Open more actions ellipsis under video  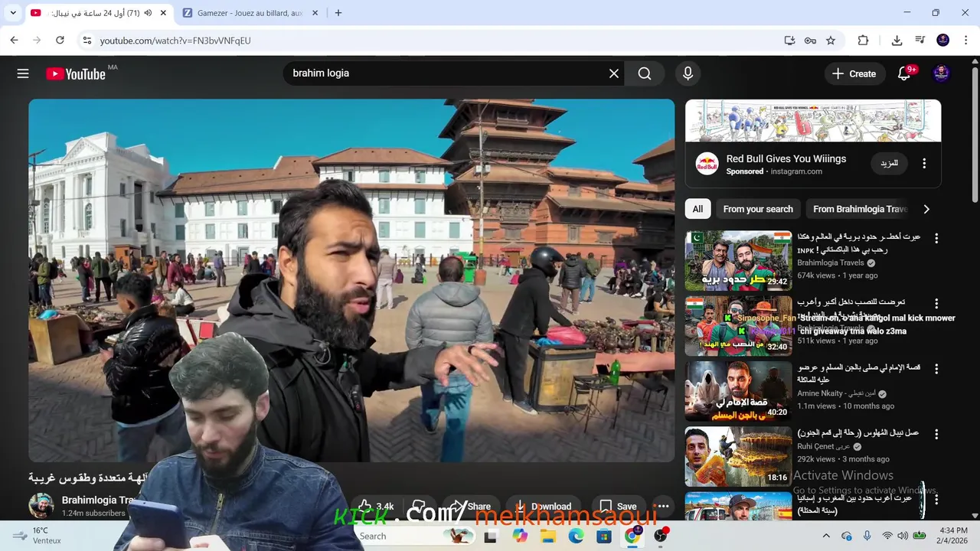click(663, 507)
